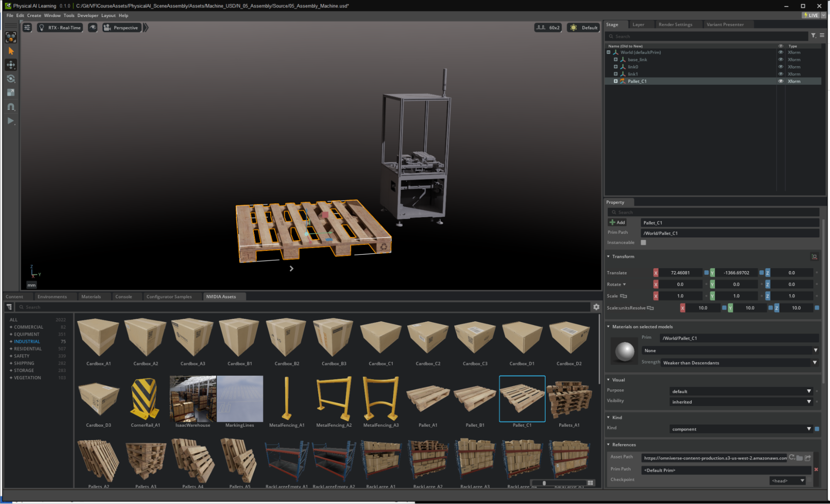Toggle visibility eye for base_link
This screenshot has height=504, width=830.
[x=781, y=59]
